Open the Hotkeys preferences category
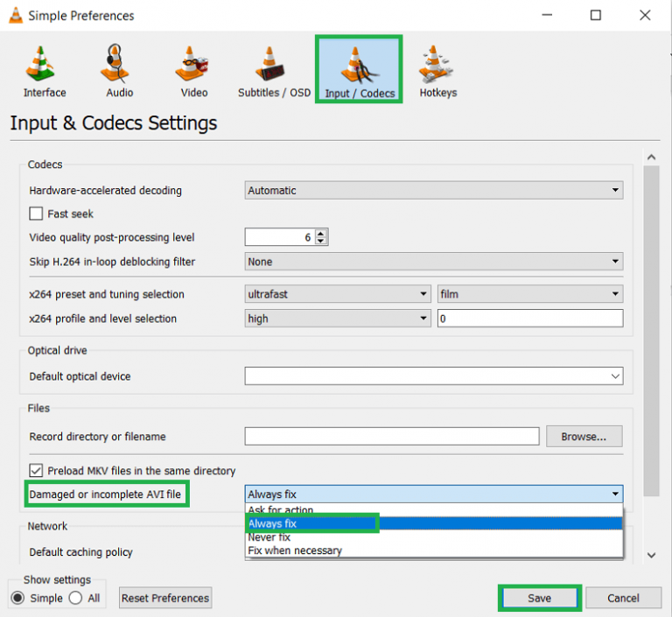This screenshot has height=617, width=672. pos(437,72)
